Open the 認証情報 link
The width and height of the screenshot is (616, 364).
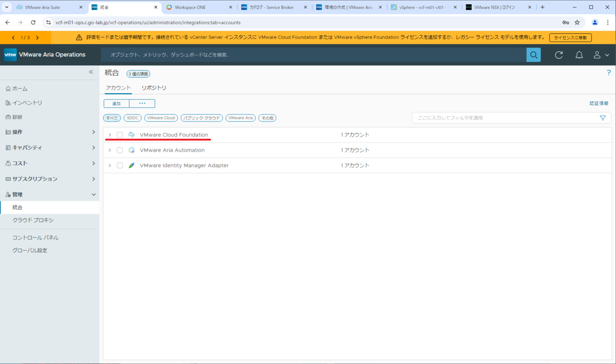599,104
